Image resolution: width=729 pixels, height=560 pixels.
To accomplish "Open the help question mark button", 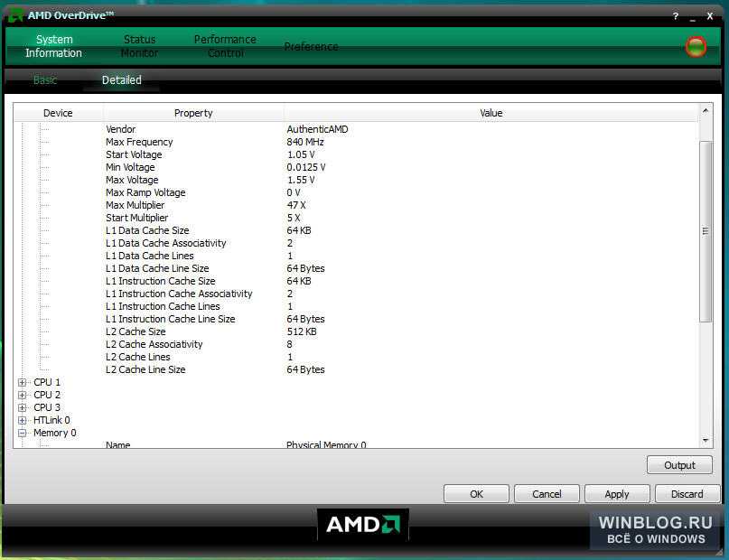I will pos(676,16).
